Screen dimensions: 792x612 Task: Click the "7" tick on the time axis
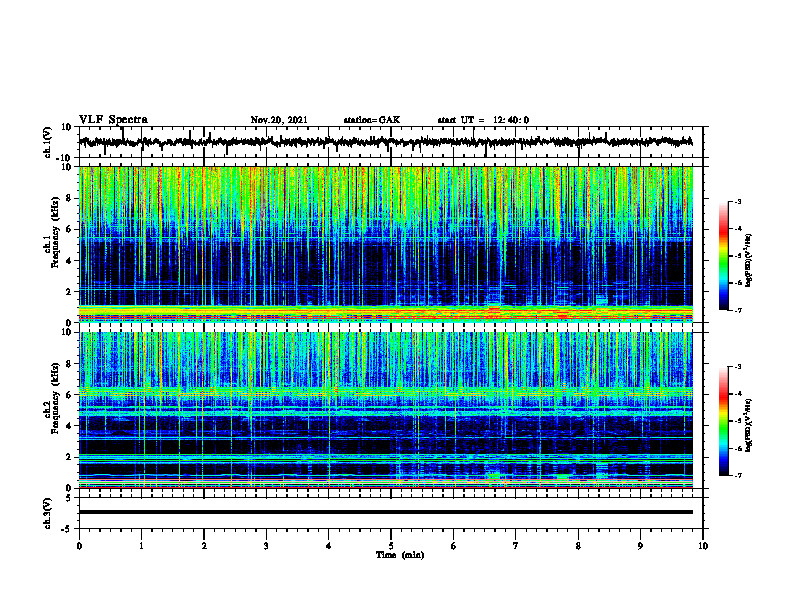(x=516, y=546)
